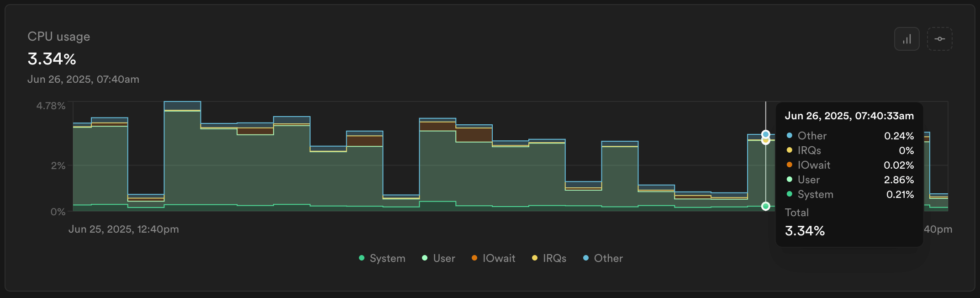
Task: Click the tallest bar in the chart
Action: (182, 156)
